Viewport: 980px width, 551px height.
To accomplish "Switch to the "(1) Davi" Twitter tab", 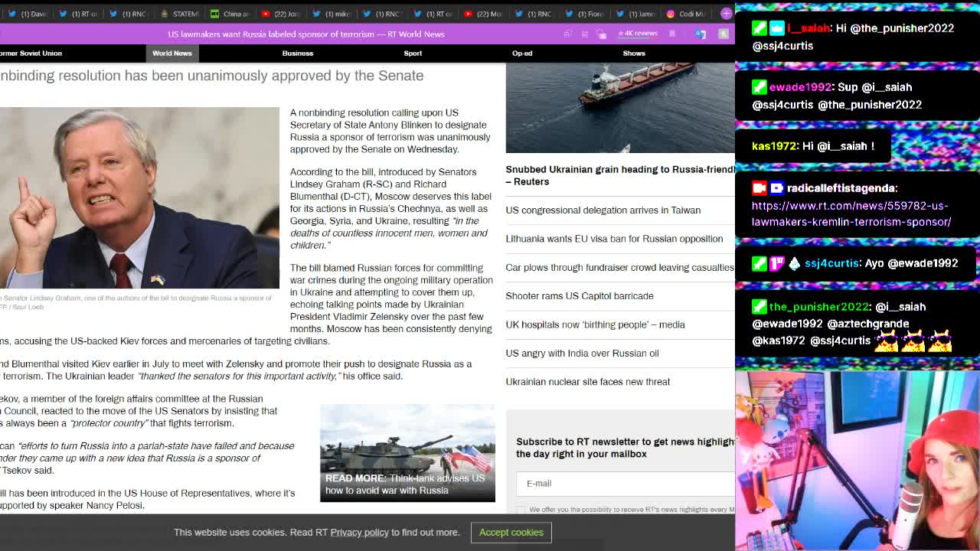I will pyautogui.click(x=28, y=14).
